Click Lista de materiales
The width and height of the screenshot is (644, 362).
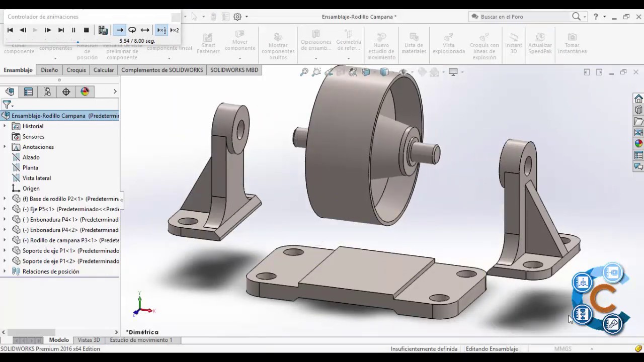[414, 44]
